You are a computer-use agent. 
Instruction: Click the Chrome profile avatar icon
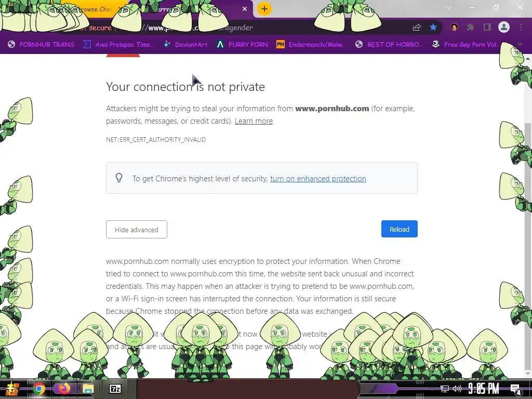coord(504,27)
